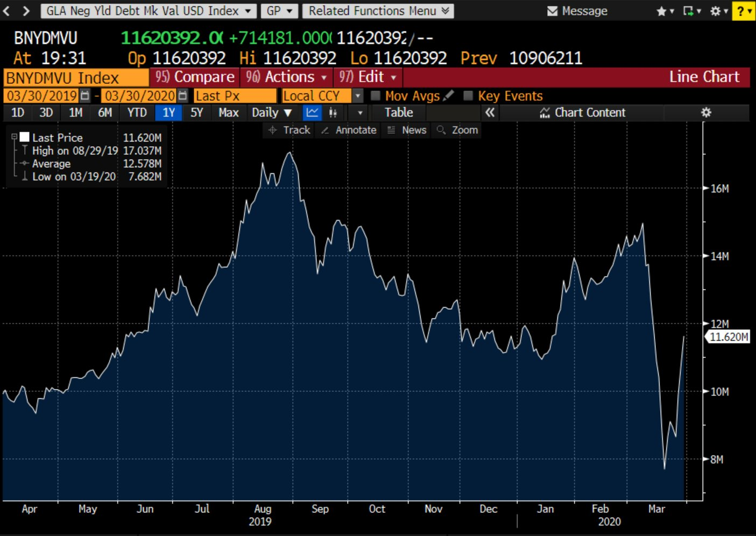Screen dimensions: 756x536
Task: Click legend 'Last Price' label
Action: pyautogui.click(x=57, y=138)
